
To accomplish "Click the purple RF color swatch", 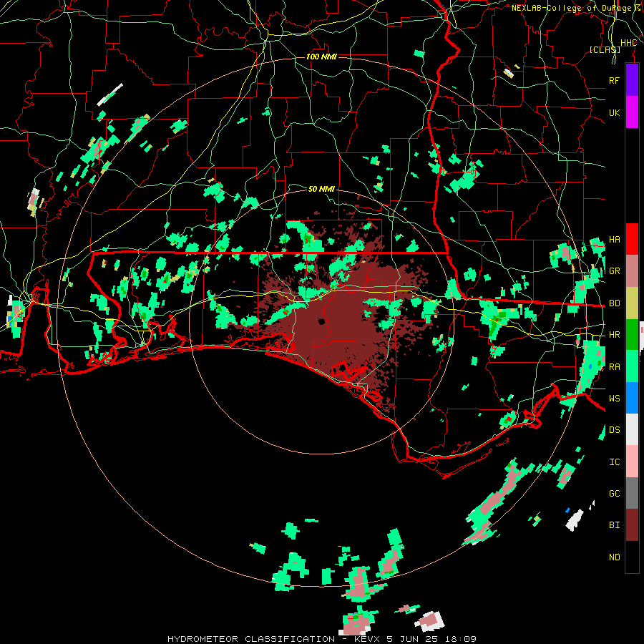I will (632, 80).
